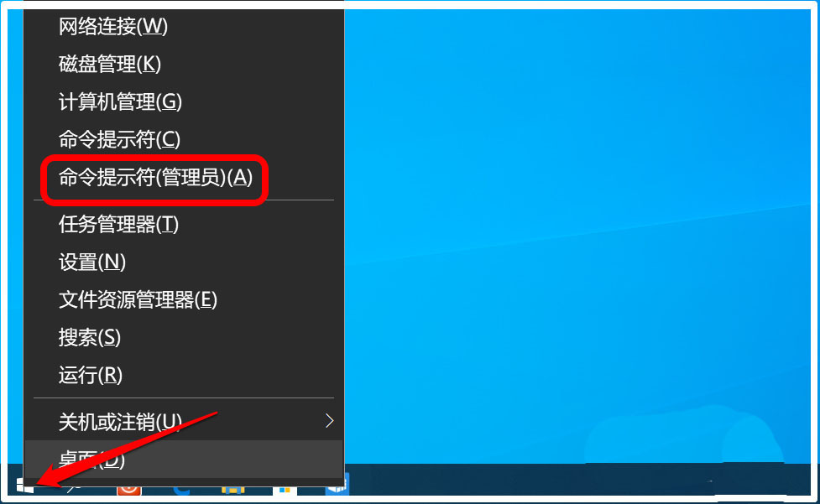Open File Explorer taskbar icon
This screenshot has height=504, width=820.
pyautogui.click(x=233, y=490)
